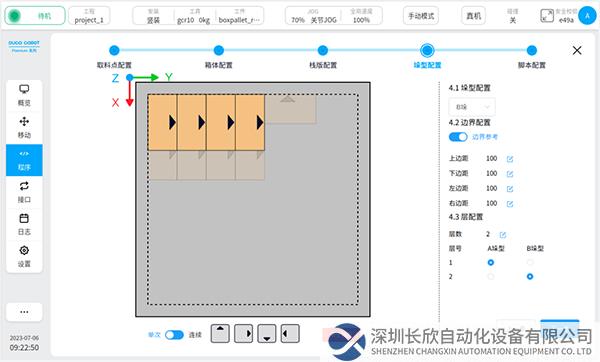Image resolution: width=600 pixels, height=362 pixels.
Task: Toggle the 边界参考 boundary reference switch
Action: point(458,137)
